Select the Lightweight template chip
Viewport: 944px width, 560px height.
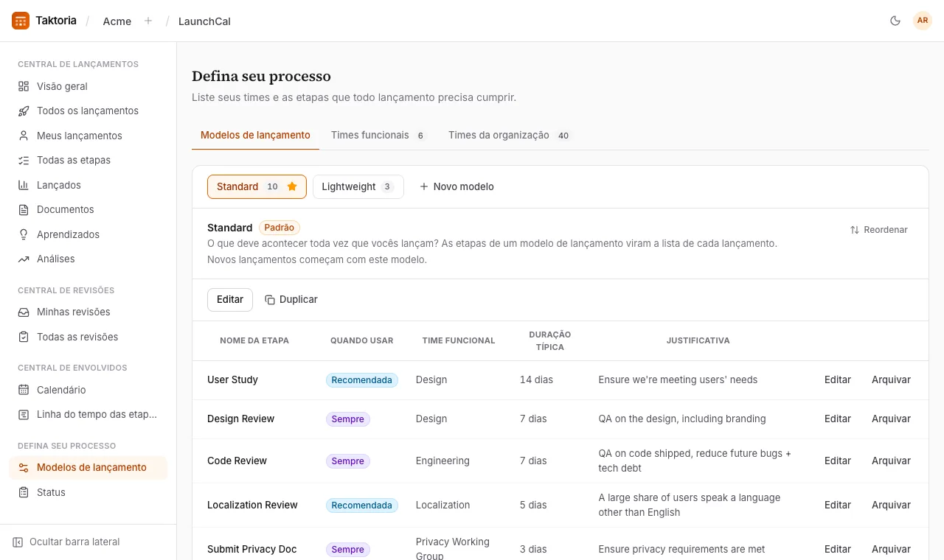point(358,186)
